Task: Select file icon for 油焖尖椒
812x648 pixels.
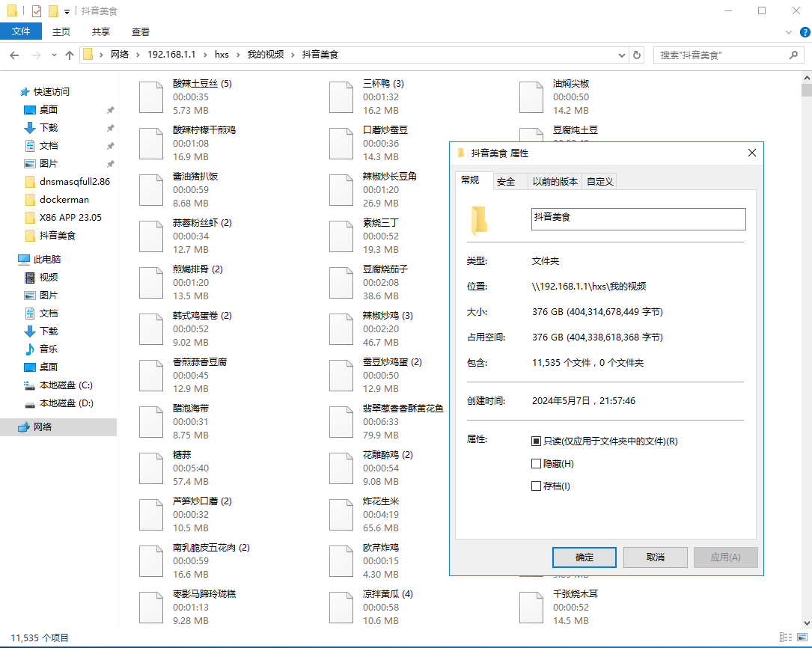Action: click(x=531, y=97)
